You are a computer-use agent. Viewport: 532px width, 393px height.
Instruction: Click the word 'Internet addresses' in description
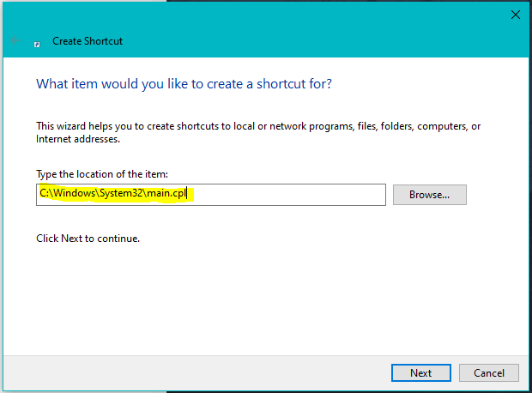click(x=77, y=138)
